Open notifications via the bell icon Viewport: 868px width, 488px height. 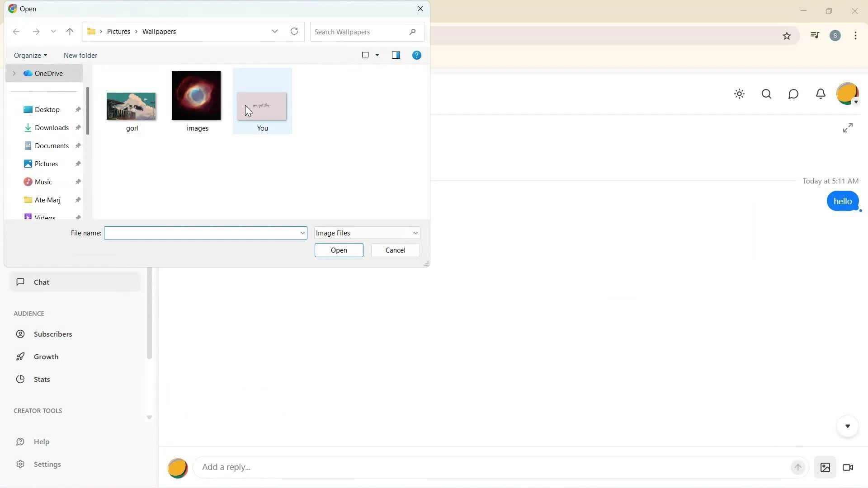click(821, 94)
